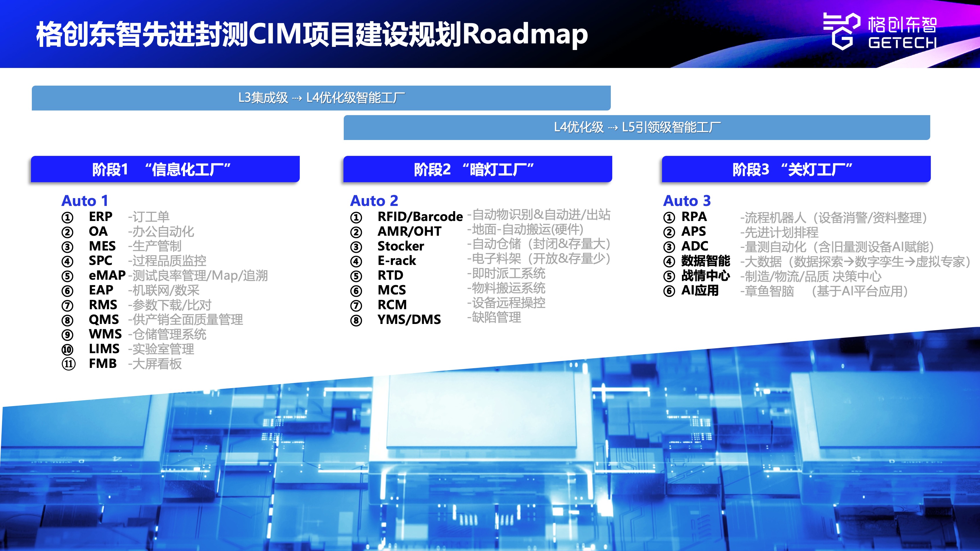Click the circled number 10 beside LIMS
This screenshot has height=551, width=980.
pos(67,349)
